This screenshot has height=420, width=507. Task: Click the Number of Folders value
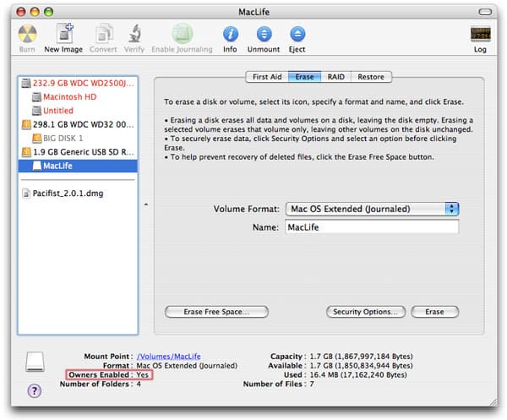pyautogui.click(x=139, y=385)
